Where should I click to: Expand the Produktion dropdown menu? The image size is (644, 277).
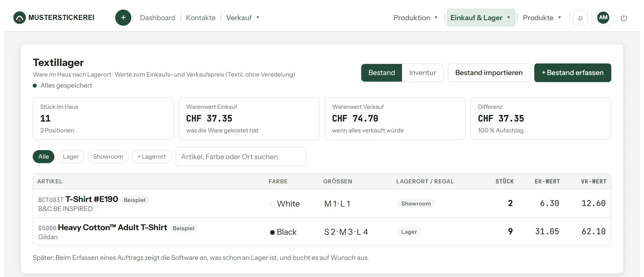415,18
